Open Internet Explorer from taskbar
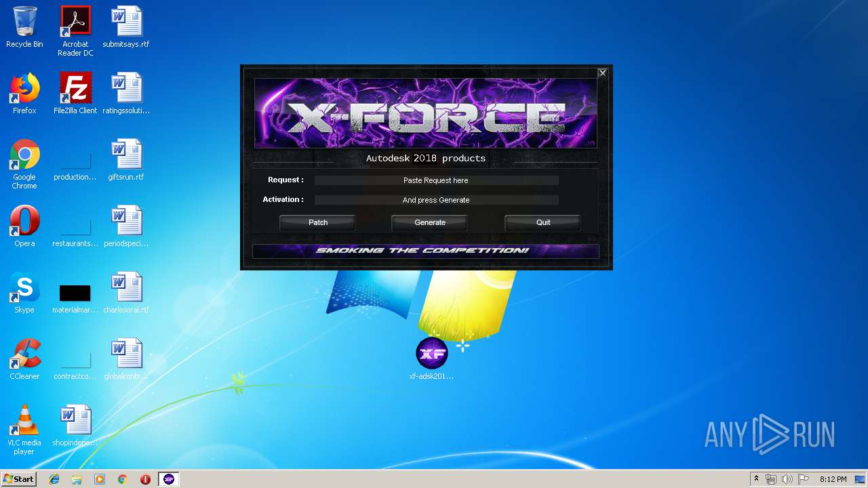The width and height of the screenshot is (868, 488). pos(54,479)
